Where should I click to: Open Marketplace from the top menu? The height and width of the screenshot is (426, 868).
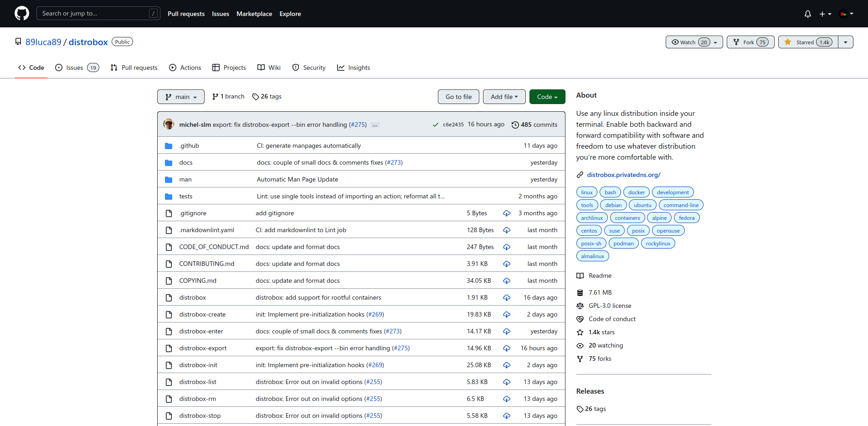(254, 14)
